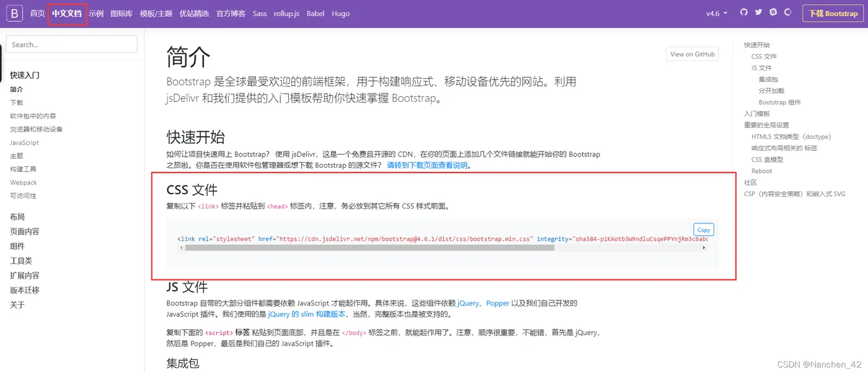Select 构建工具 in sidebar

click(23, 169)
